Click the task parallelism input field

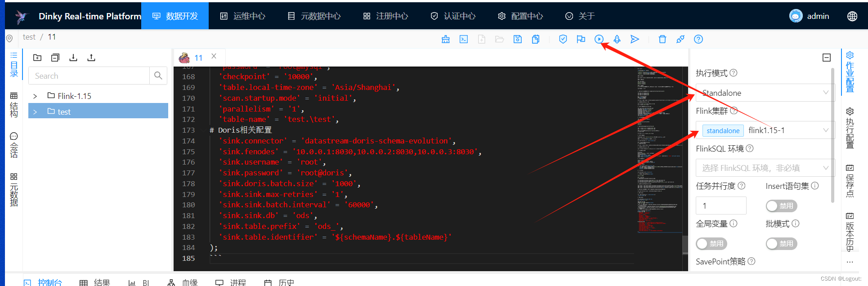tap(721, 206)
